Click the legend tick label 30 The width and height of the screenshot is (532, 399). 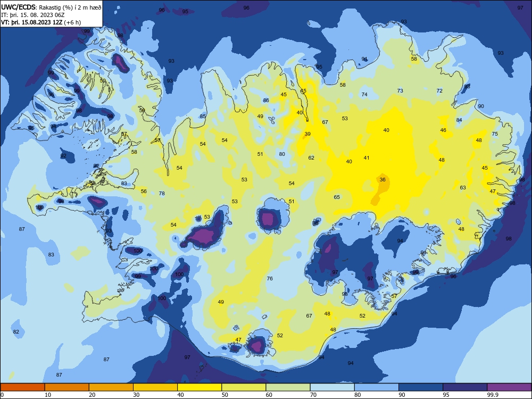click(x=136, y=395)
